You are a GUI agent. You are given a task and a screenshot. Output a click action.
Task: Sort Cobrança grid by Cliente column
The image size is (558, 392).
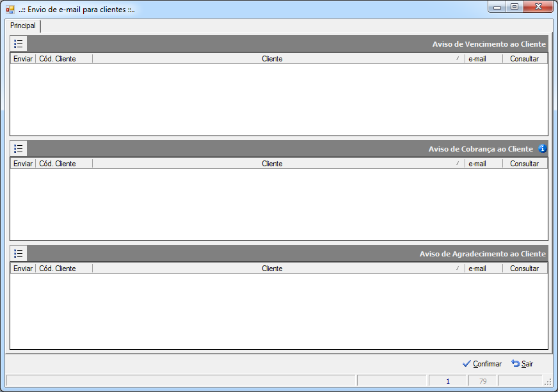278,164
